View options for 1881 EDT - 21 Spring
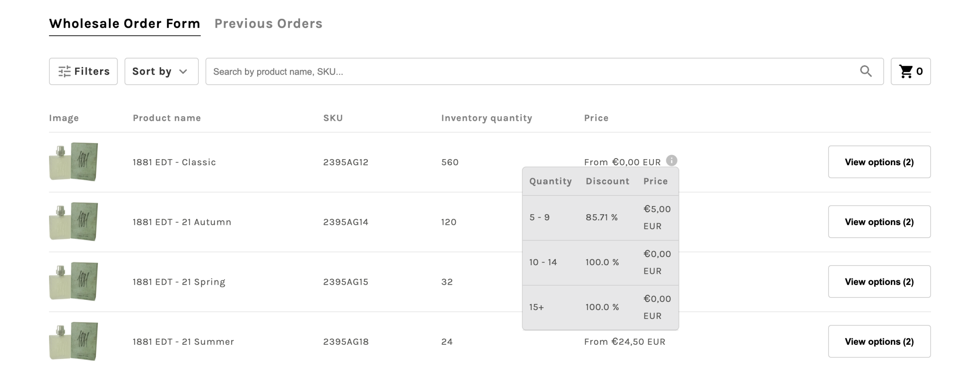980x368 pixels. pyautogui.click(x=879, y=282)
